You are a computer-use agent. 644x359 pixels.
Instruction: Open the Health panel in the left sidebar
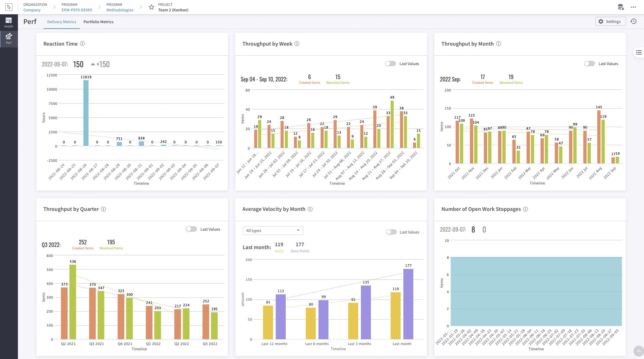[8, 22]
